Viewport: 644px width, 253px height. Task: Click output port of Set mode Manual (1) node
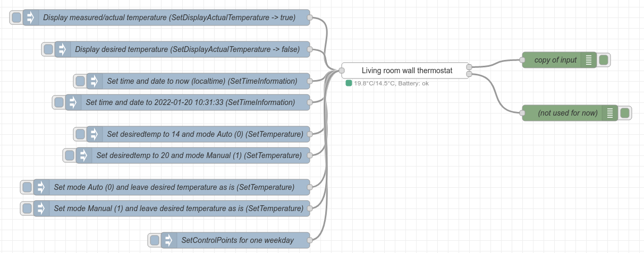(x=310, y=208)
